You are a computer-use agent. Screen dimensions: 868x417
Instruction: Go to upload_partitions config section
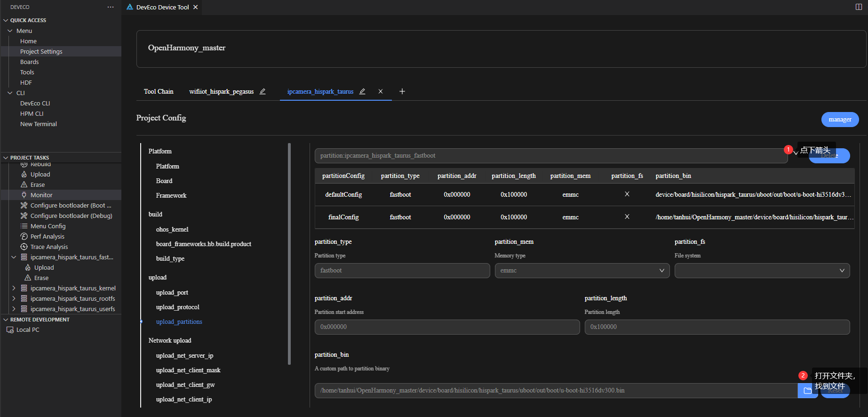point(179,321)
